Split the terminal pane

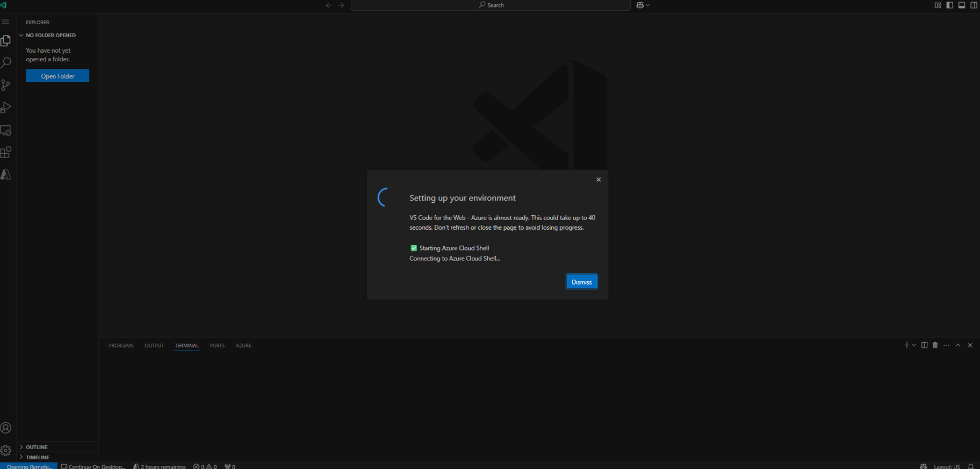click(924, 345)
